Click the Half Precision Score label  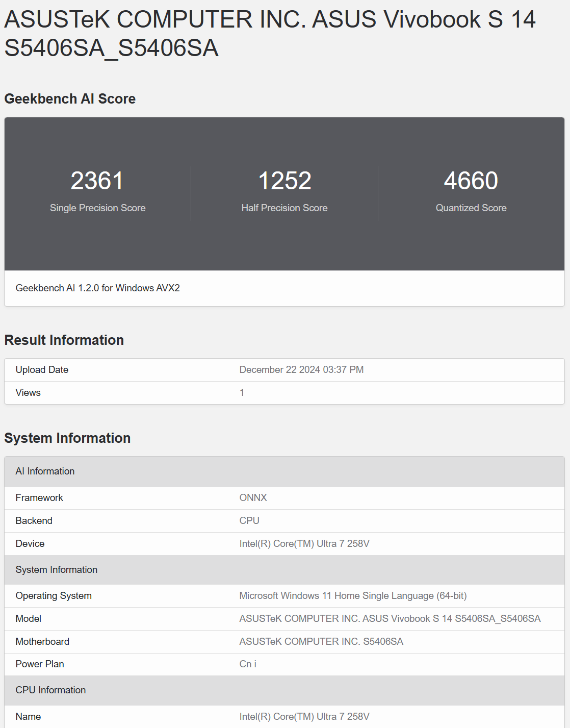coord(284,208)
